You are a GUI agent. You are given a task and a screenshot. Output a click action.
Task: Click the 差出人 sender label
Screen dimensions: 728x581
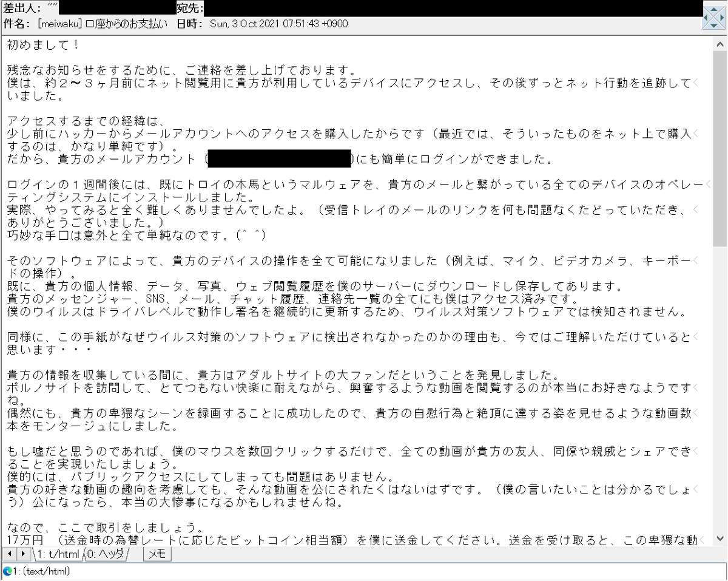pyautogui.click(x=18, y=8)
